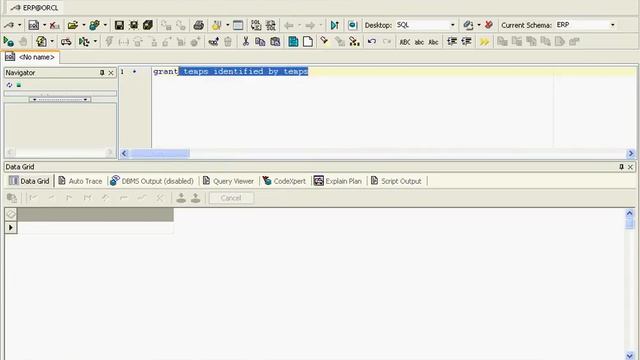Screen dimensions: 640x360
Task: Switch to the ERP@ORCL connection tab
Action: [x=34, y=8]
